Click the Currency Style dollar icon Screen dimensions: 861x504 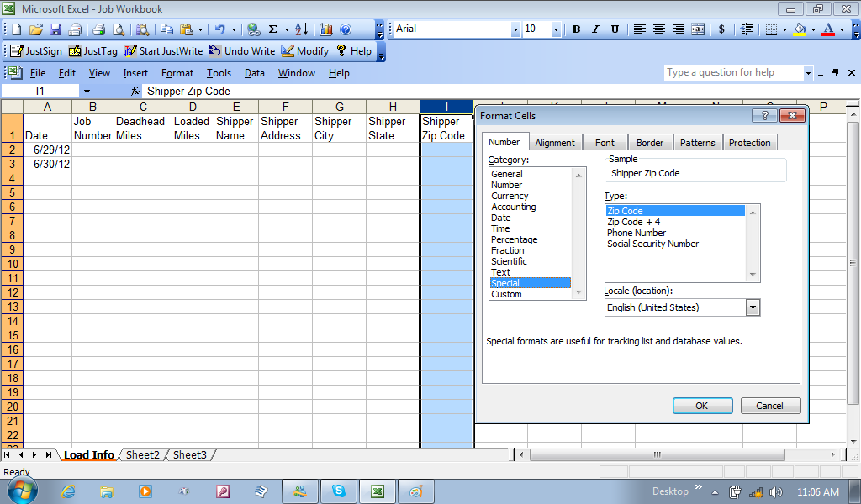[x=721, y=29]
